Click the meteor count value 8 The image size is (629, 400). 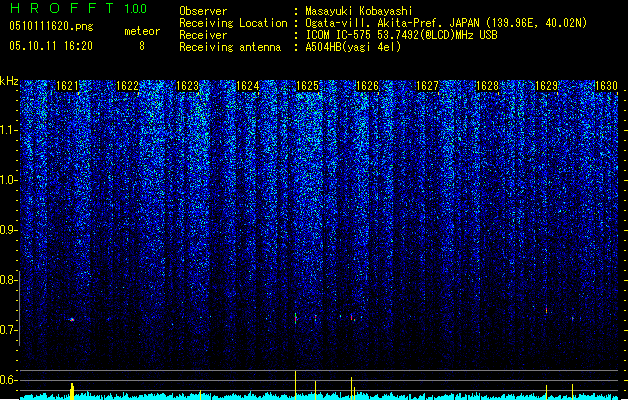[142, 46]
